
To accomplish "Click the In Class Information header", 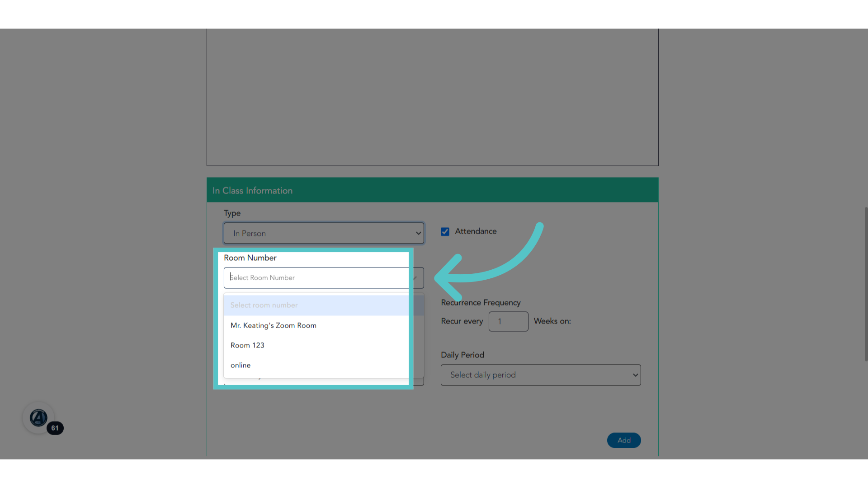I will pyautogui.click(x=433, y=190).
